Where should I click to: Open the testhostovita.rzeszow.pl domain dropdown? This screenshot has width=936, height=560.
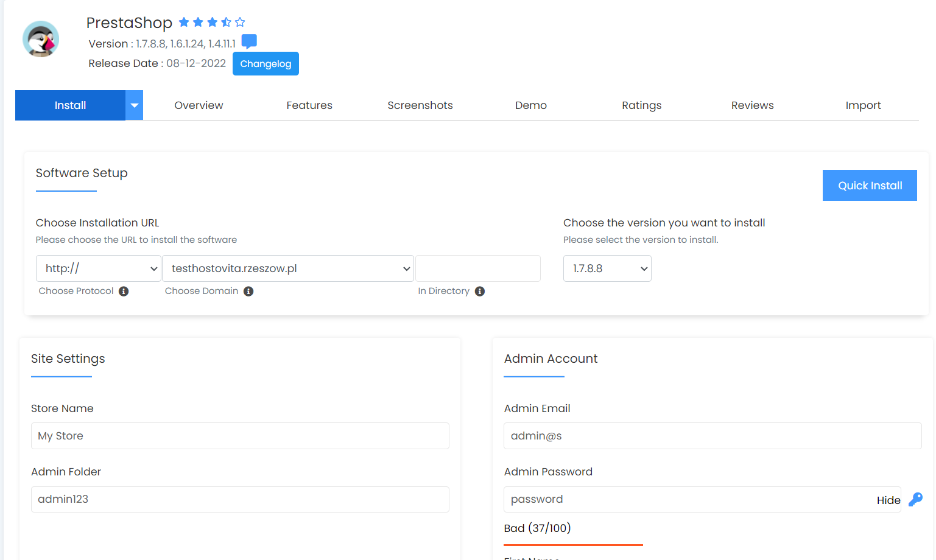coord(288,268)
